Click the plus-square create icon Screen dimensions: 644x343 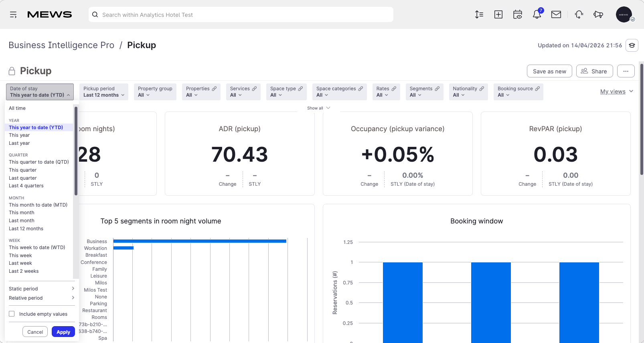(498, 15)
